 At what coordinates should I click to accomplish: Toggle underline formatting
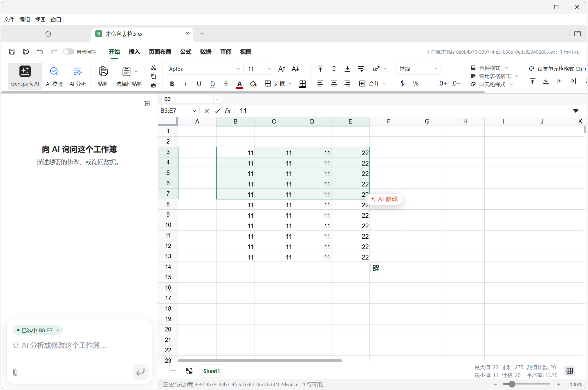coord(199,84)
